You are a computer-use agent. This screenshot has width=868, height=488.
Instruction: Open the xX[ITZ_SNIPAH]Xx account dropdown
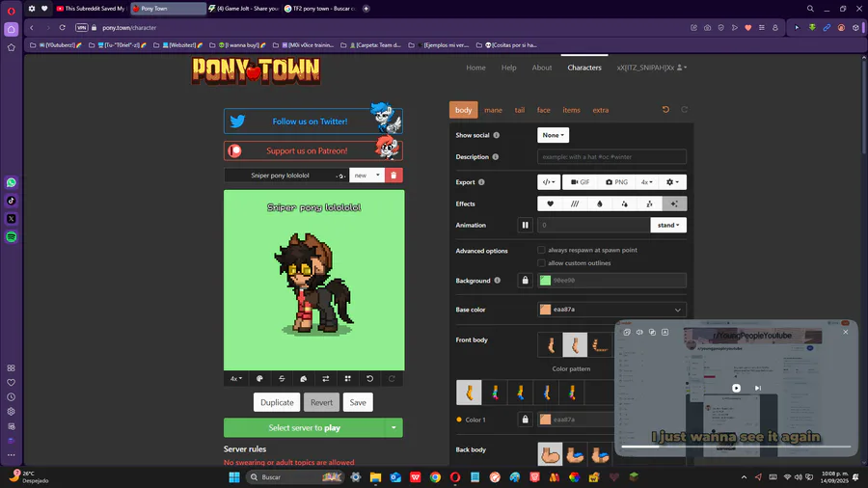(x=652, y=68)
